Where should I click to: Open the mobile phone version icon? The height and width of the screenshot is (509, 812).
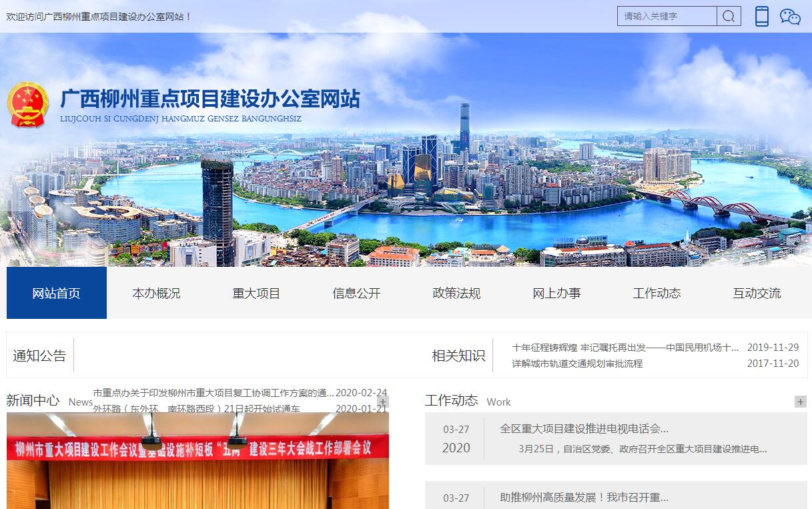tap(762, 16)
